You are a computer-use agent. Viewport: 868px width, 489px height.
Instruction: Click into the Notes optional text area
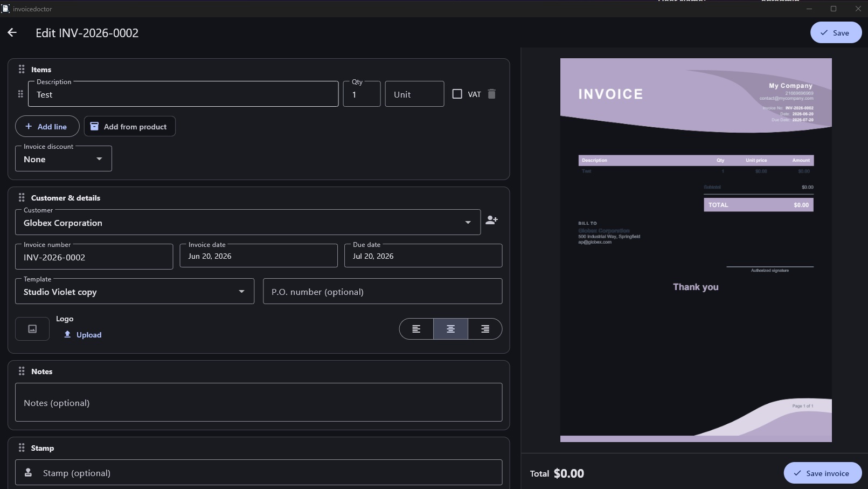[259, 402]
